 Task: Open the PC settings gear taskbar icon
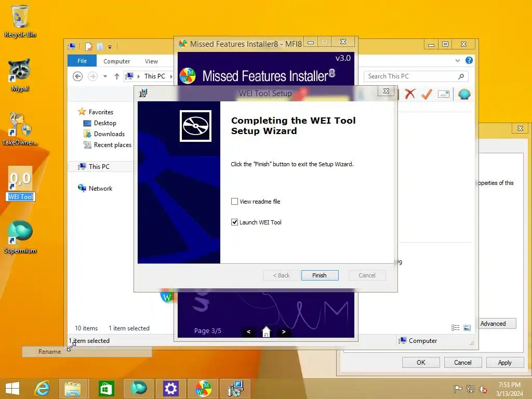(x=170, y=389)
